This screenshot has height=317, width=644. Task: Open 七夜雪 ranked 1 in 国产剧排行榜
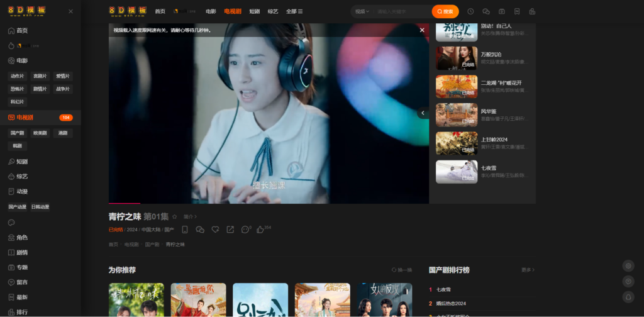pos(443,289)
